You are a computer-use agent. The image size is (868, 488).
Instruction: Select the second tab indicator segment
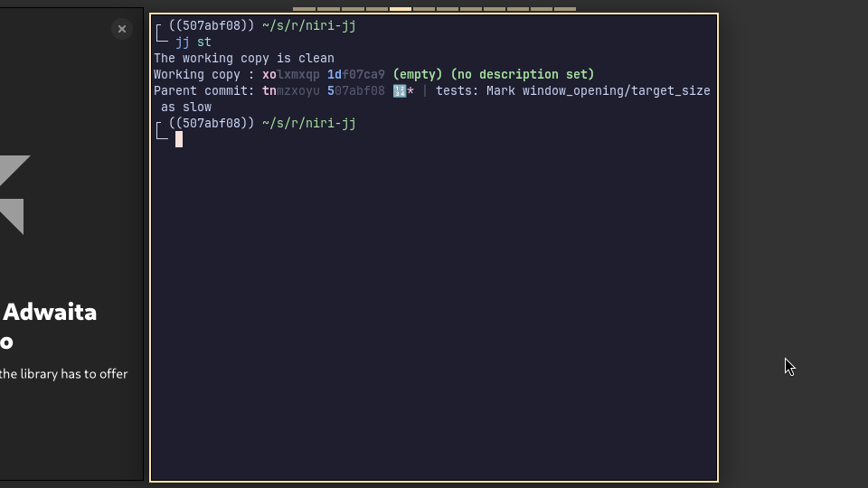tap(328, 9)
